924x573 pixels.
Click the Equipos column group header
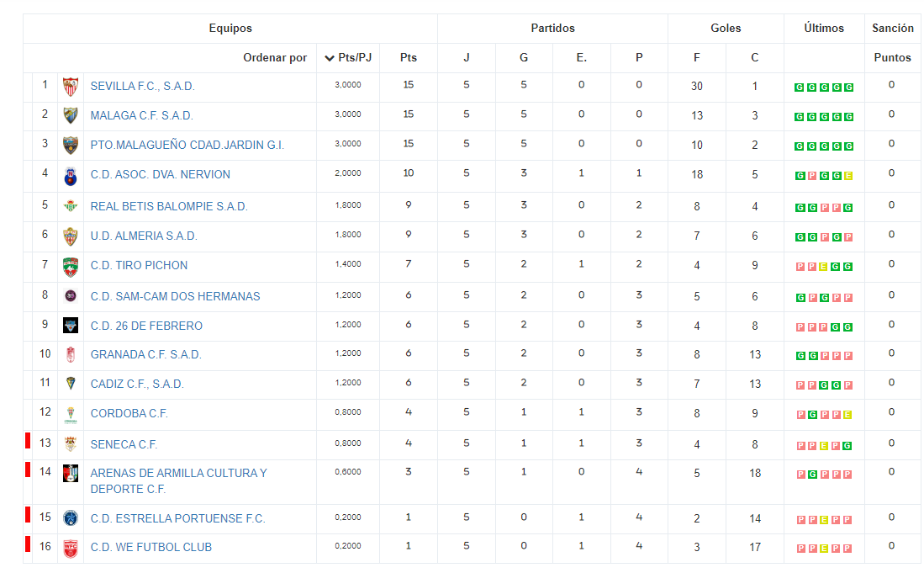pos(230,29)
